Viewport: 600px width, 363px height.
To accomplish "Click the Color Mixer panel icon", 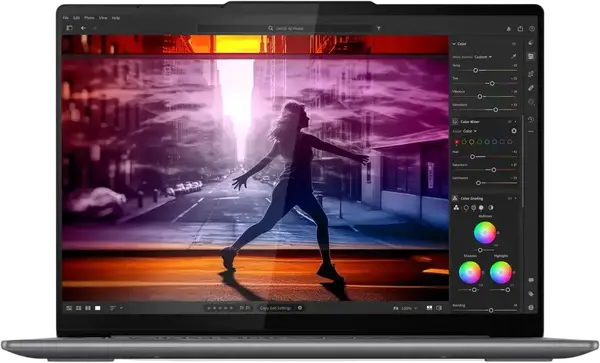I will [455, 122].
